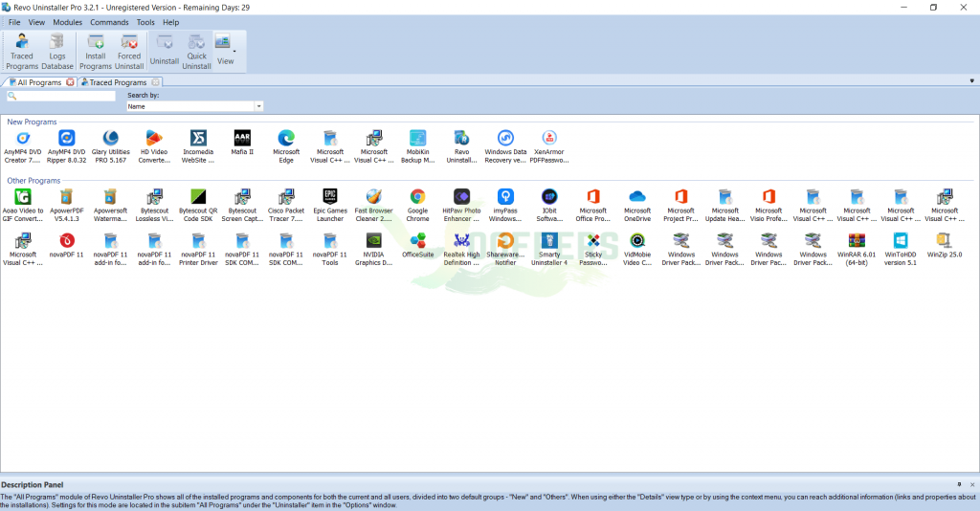Viewport: 980px width, 511px height.
Task: Select AnyMP4 DVD Ripper 8.0.32
Action: [67, 146]
